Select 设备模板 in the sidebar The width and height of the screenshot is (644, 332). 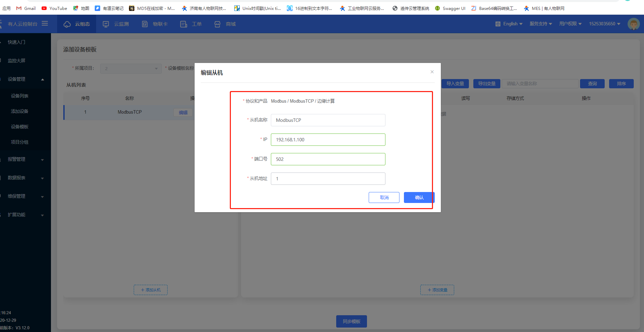[20, 127]
